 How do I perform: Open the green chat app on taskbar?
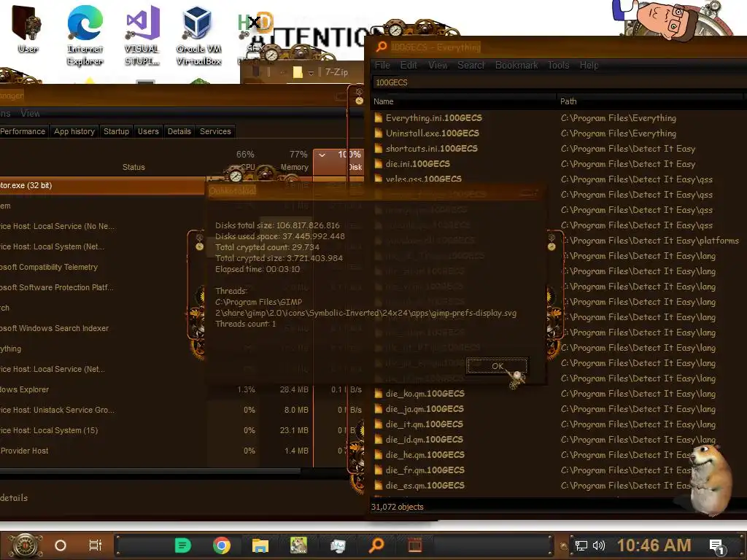point(182,545)
